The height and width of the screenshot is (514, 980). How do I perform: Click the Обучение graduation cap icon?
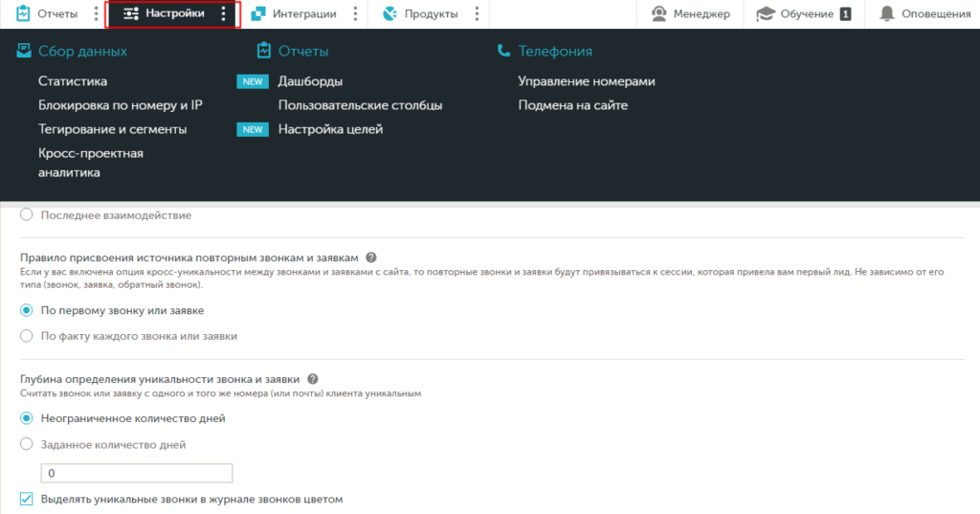[765, 13]
